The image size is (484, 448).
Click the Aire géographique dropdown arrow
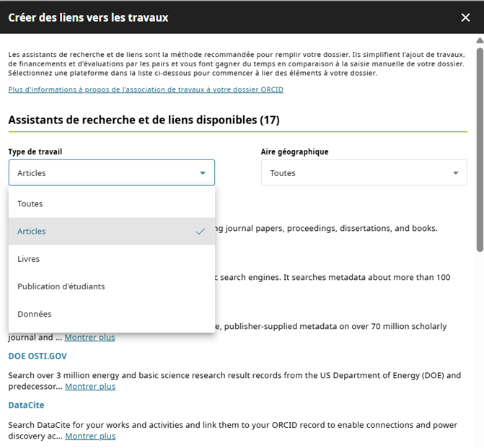click(455, 173)
